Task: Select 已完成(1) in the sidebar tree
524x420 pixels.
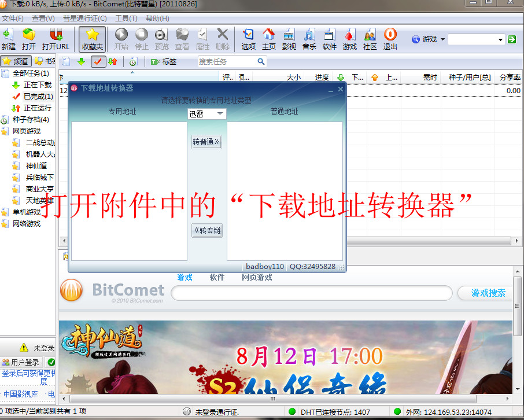Action: coord(38,97)
